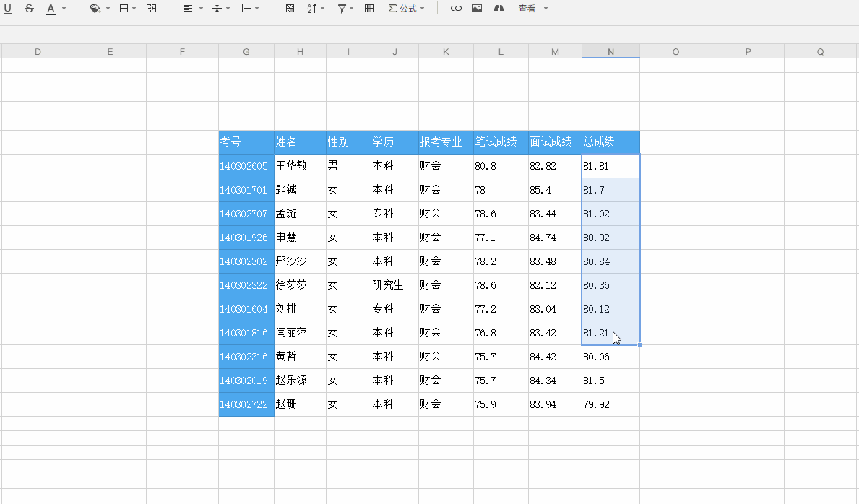The image size is (859, 504).
Task: Select column N header
Action: click(610, 51)
